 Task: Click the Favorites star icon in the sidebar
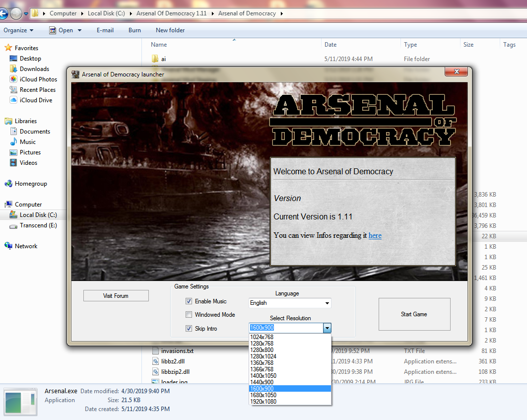(x=8, y=48)
